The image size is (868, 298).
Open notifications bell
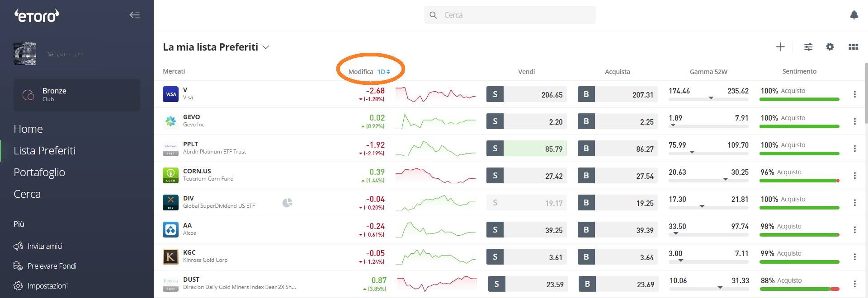click(854, 15)
